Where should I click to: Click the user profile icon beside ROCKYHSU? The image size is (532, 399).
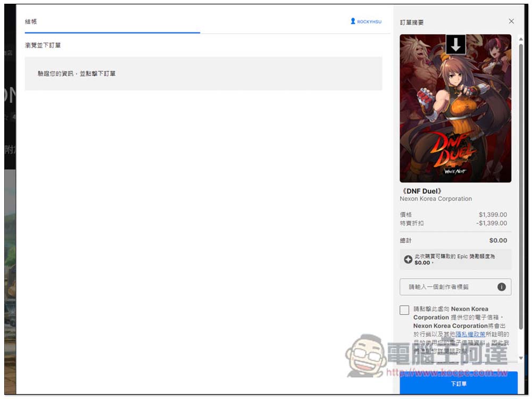coord(353,21)
